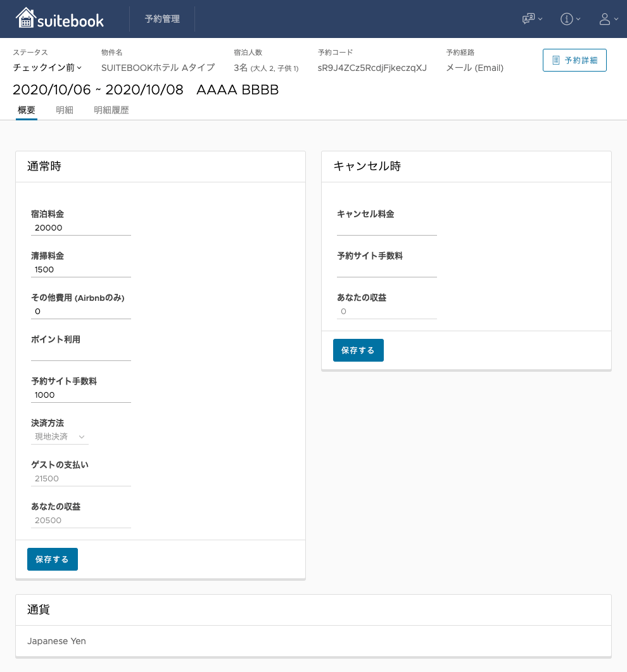Image resolution: width=627 pixels, height=672 pixels.
Task: Click the empty キャンセル料金 input field
Action: coord(386,227)
